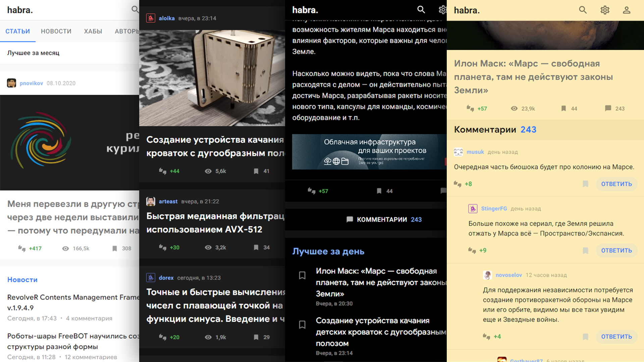
Task: Open the profile icon top right
Action: point(627,10)
